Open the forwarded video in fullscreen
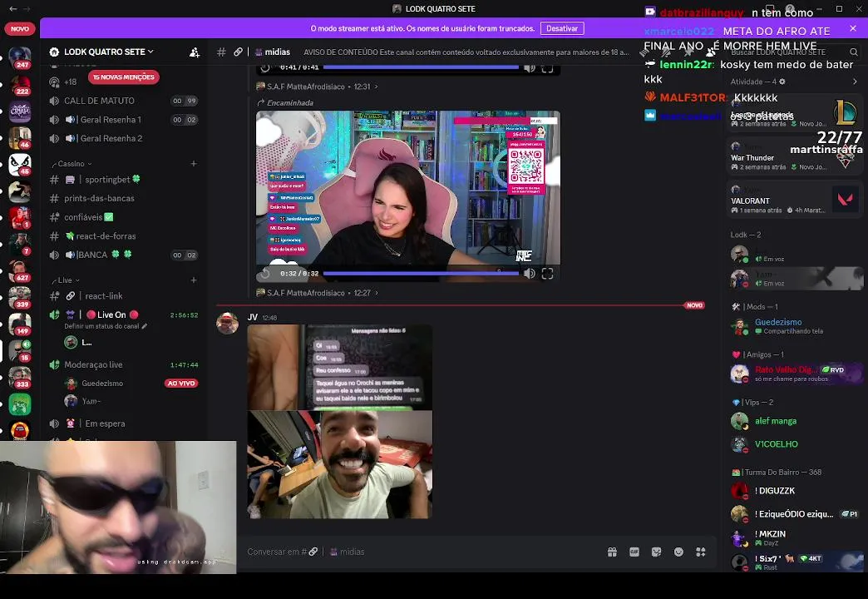The width and height of the screenshot is (868, 599). pyautogui.click(x=547, y=274)
